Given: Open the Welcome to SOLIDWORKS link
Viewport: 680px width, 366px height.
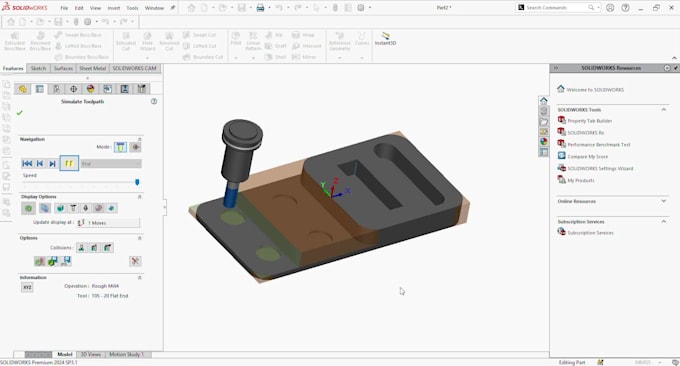Looking at the screenshot, I should (595, 90).
